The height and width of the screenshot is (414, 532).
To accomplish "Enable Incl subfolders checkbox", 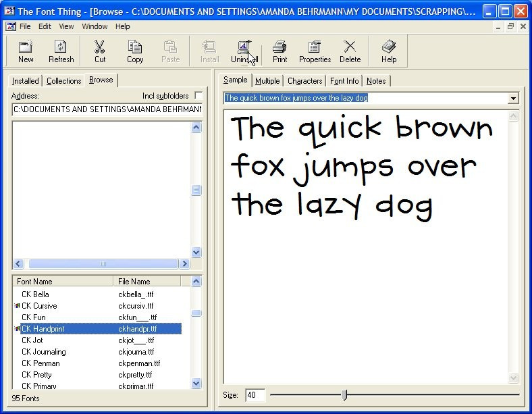I will point(198,96).
